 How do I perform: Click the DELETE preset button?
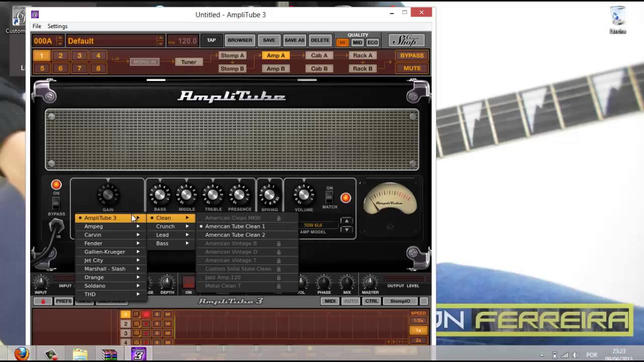point(320,40)
